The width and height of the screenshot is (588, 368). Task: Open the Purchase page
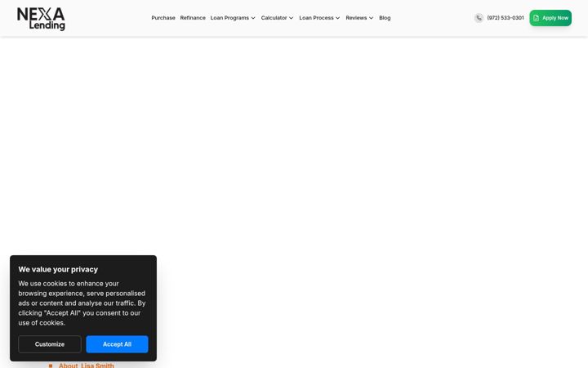click(x=163, y=18)
